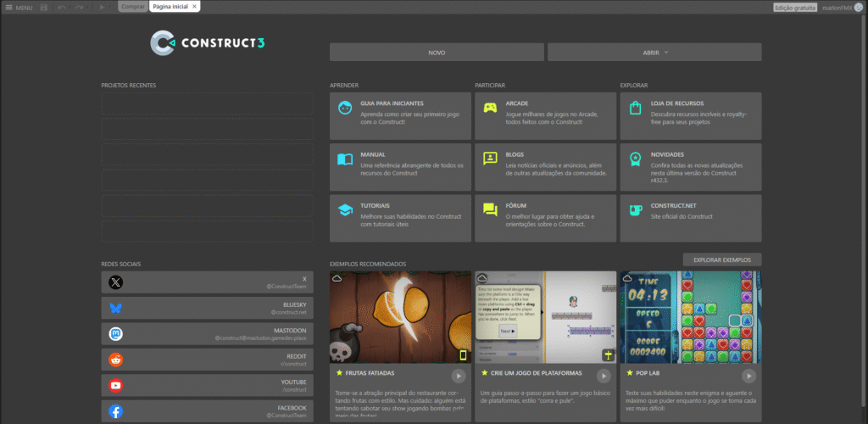This screenshot has height=424, width=868.
Task: Click the Mastodon icon
Action: click(x=115, y=334)
